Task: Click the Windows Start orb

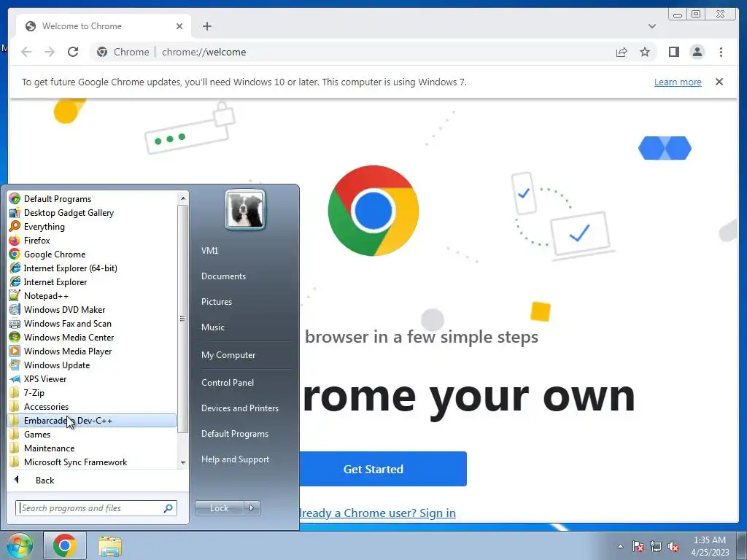Action: coord(18,545)
